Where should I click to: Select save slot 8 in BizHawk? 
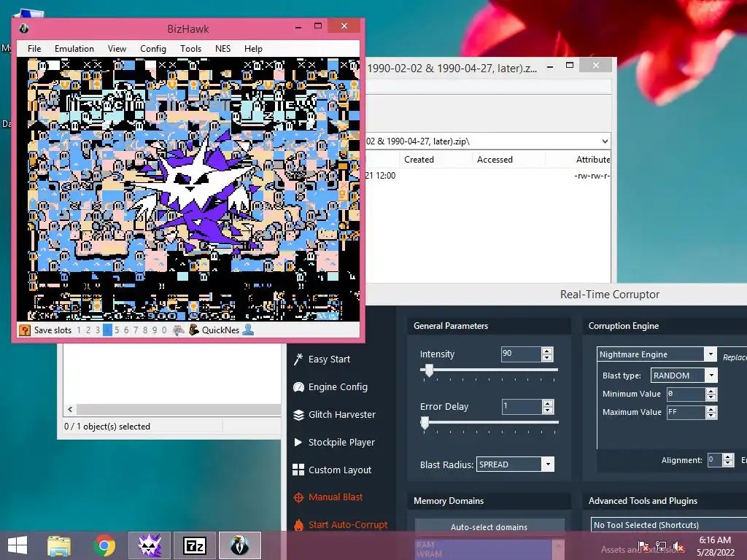(145, 330)
